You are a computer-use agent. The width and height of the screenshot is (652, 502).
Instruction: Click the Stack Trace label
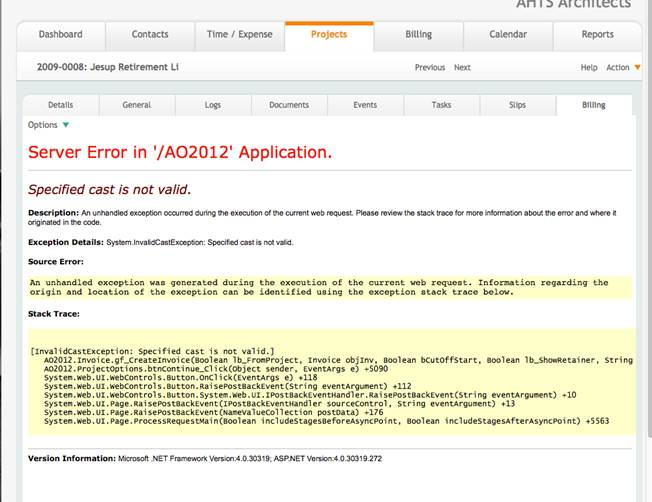[x=54, y=314]
